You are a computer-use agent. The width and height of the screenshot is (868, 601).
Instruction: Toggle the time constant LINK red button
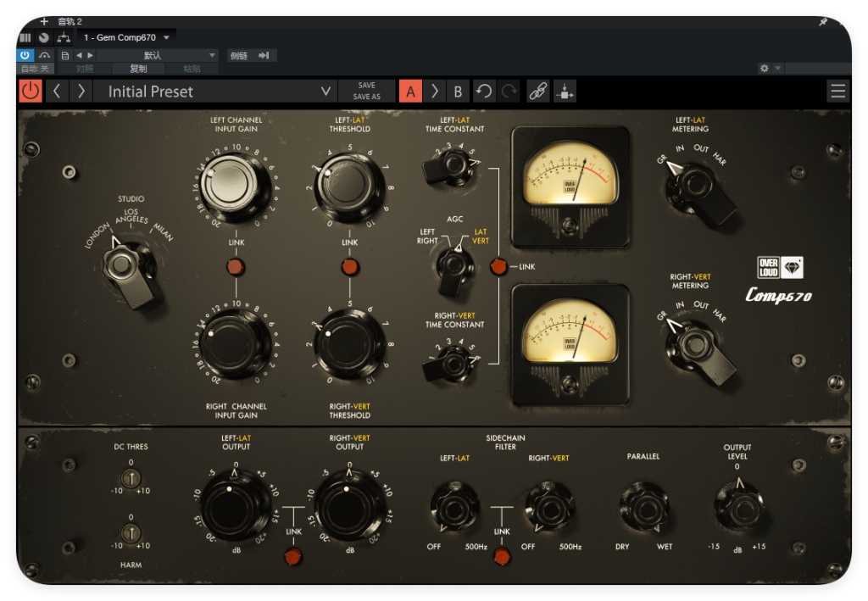click(x=498, y=266)
